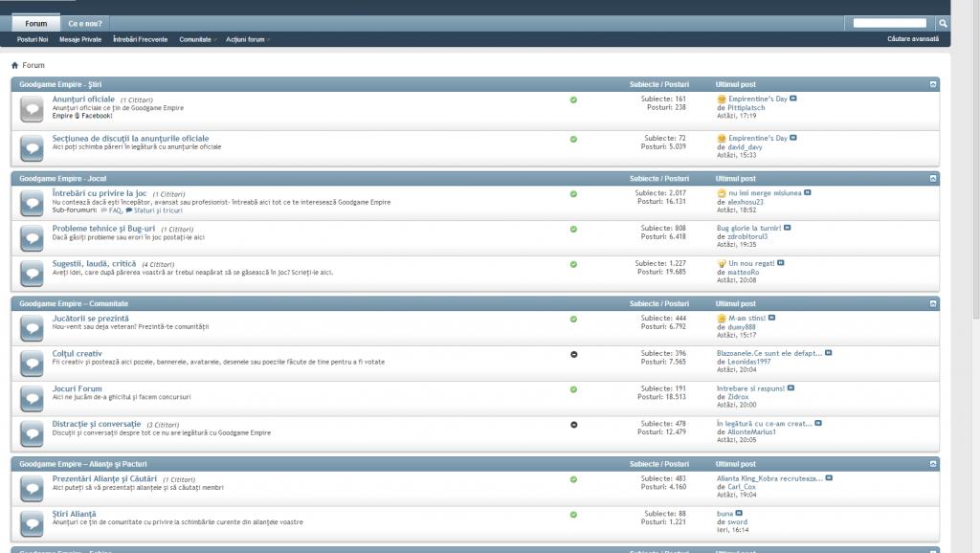Go to last post icon after 'Alianta King_Kobra recruteaza...'
The width and height of the screenshot is (980, 553).
tap(830, 478)
